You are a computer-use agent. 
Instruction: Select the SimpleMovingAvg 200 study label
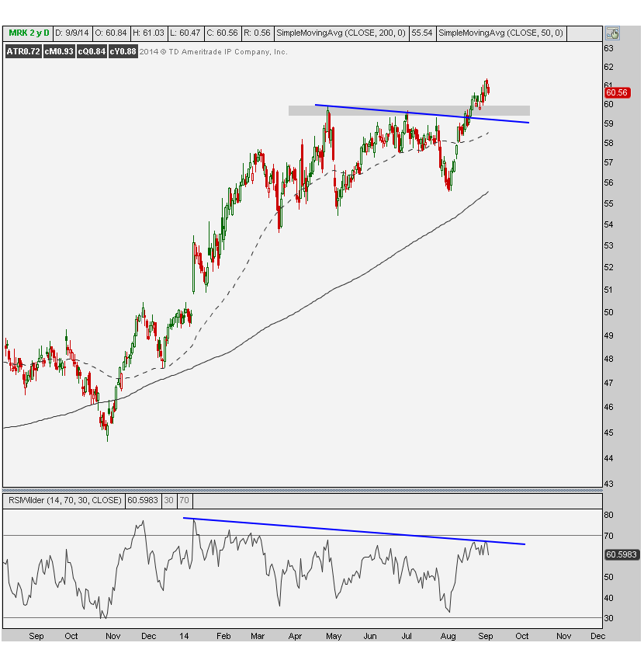[341, 33]
